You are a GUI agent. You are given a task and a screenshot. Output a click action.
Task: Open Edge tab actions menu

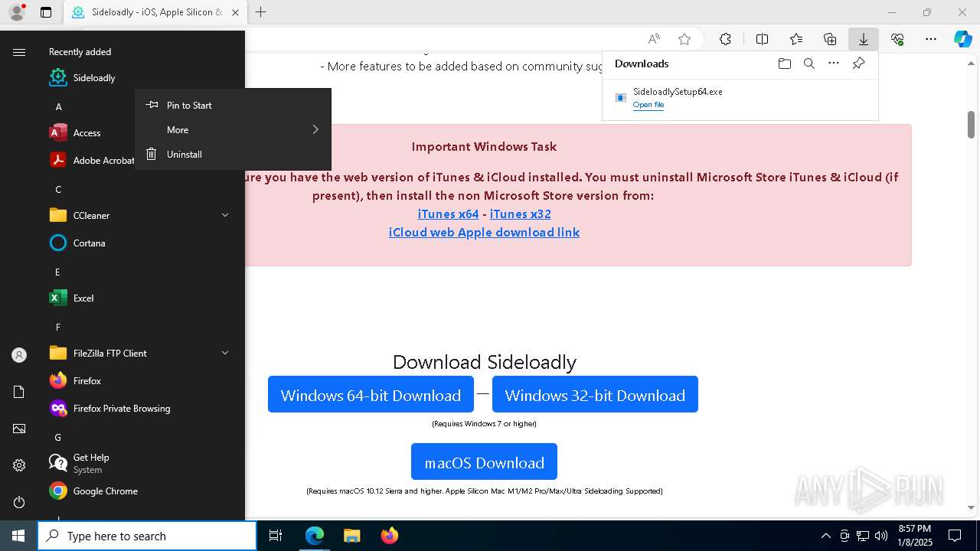click(x=46, y=12)
